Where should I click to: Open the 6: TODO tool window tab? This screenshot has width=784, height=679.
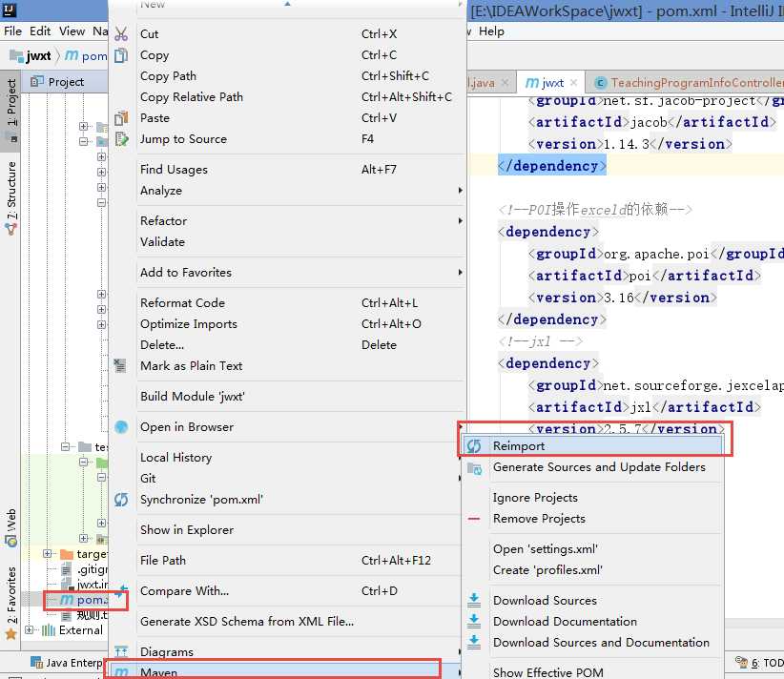click(761, 663)
